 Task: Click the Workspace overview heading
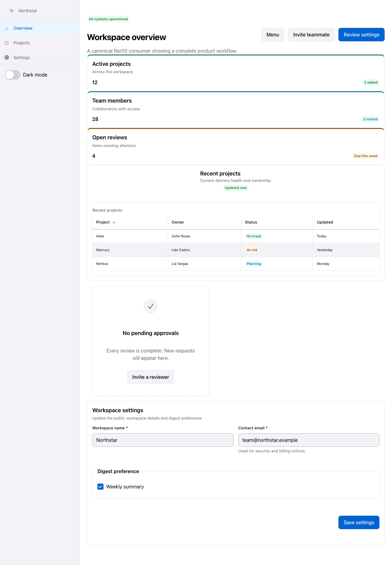pos(126,37)
